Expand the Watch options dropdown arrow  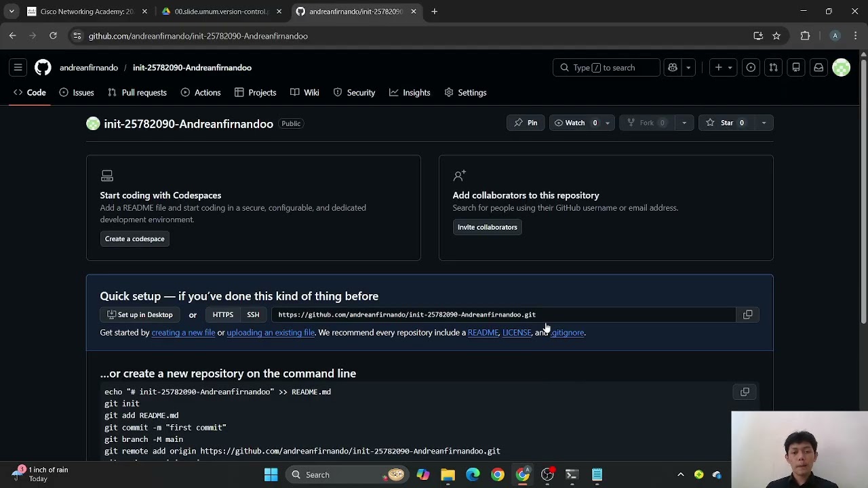click(608, 123)
